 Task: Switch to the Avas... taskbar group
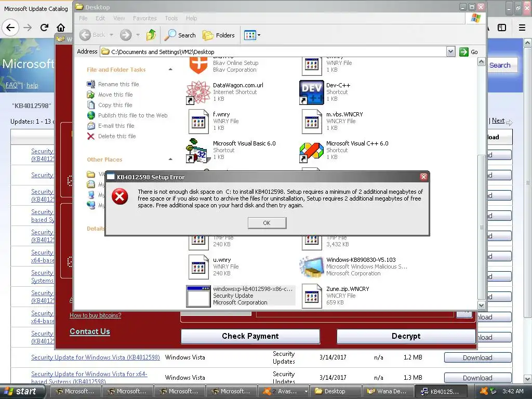point(284,392)
